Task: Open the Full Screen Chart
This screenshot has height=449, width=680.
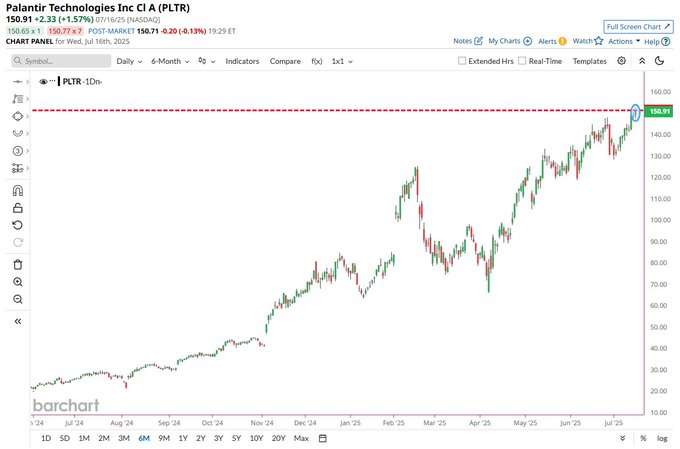Action: (x=638, y=26)
